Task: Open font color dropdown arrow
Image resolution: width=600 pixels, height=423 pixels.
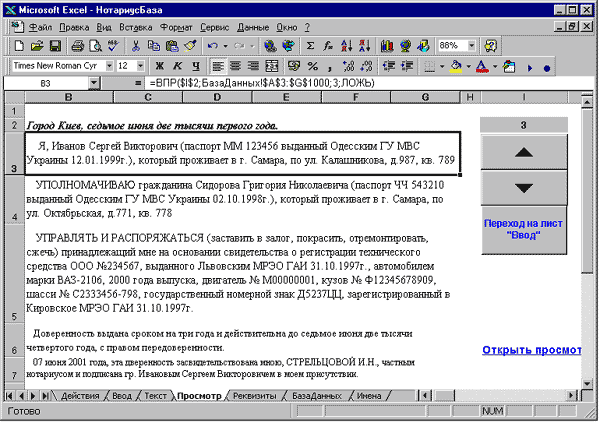Action: pos(495,67)
